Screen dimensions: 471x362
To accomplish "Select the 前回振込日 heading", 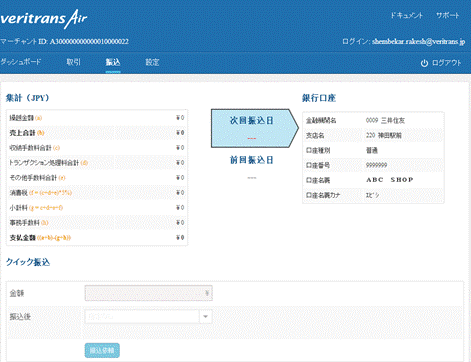I will [x=252, y=160].
